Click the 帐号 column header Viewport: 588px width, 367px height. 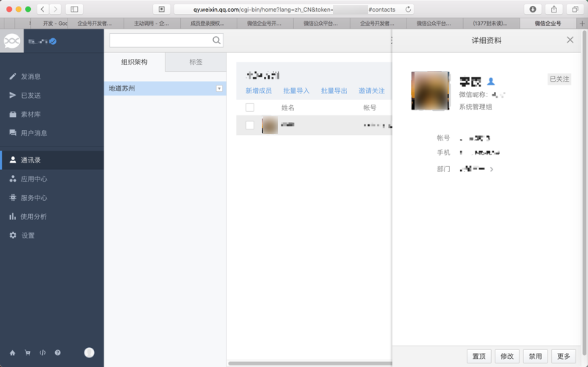(370, 107)
